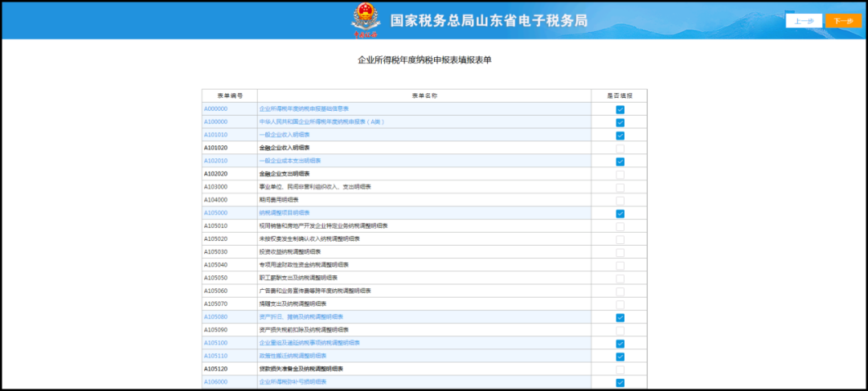Enable the A101020 金融企业收入明细表 checkbox
Viewport: 868px width, 391px height.
pyautogui.click(x=620, y=149)
